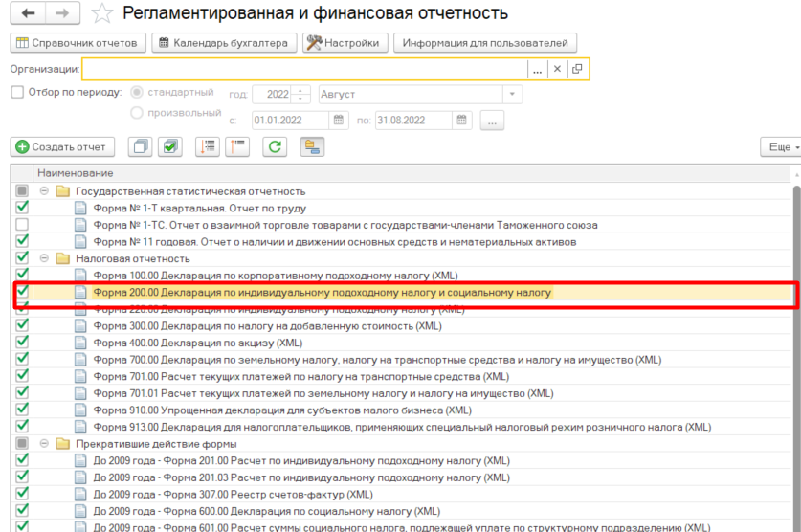
Task: Click the check-all icon in the toolbar
Action: [x=169, y=146]
